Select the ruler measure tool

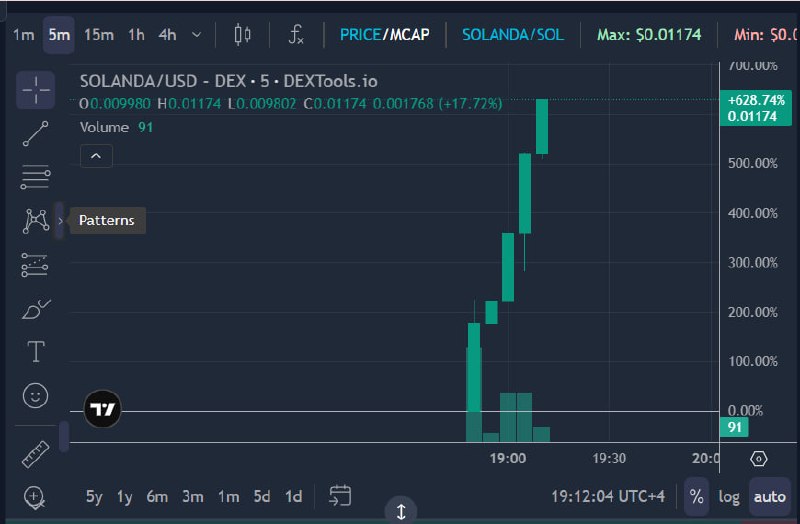click(36, 454)
